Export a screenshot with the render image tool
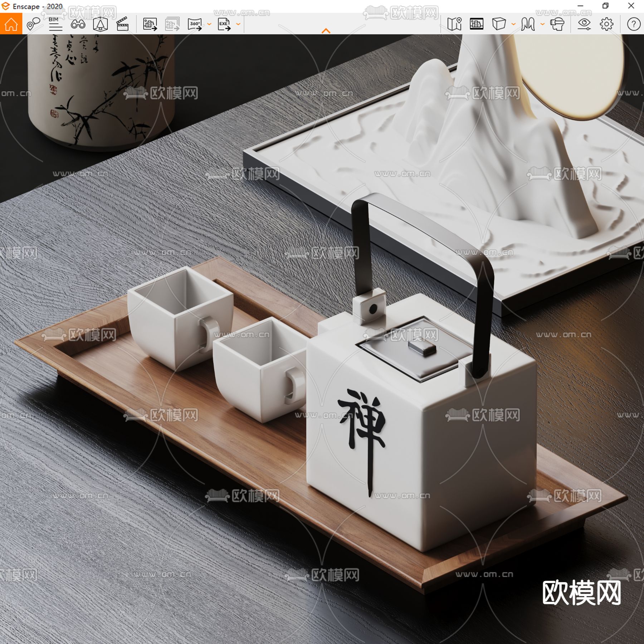 [x=150, y=24]
